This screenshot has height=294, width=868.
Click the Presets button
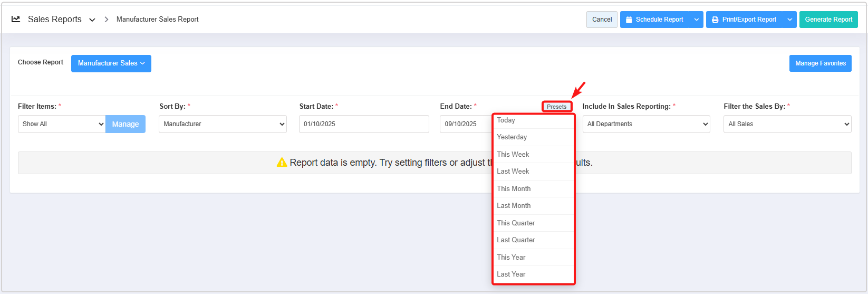pos(556,107)
